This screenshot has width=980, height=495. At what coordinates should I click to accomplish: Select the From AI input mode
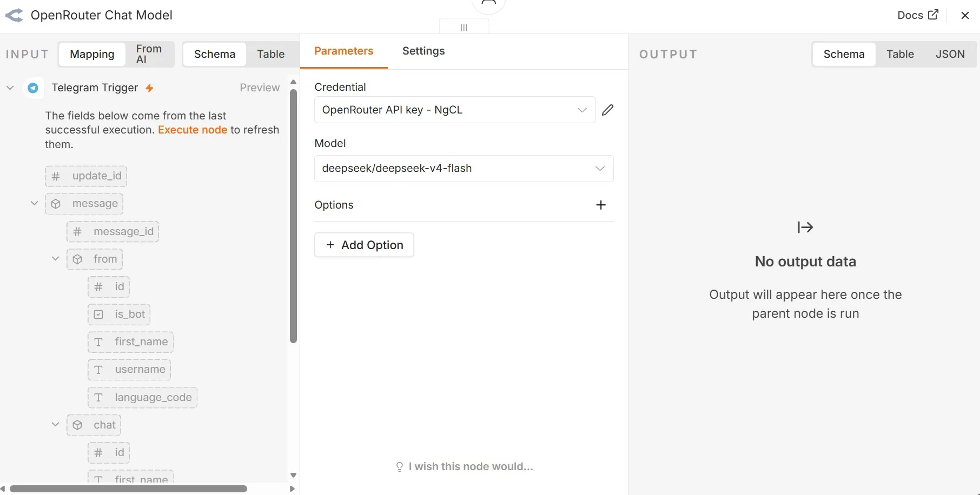pyautogui.click(x=149, y=54)
